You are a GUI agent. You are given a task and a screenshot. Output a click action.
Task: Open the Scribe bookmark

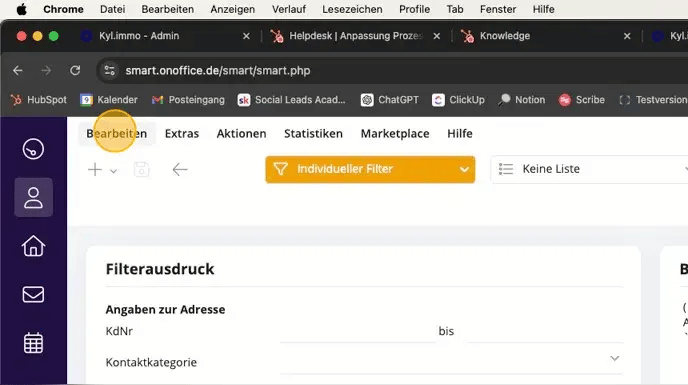point(582,100)
